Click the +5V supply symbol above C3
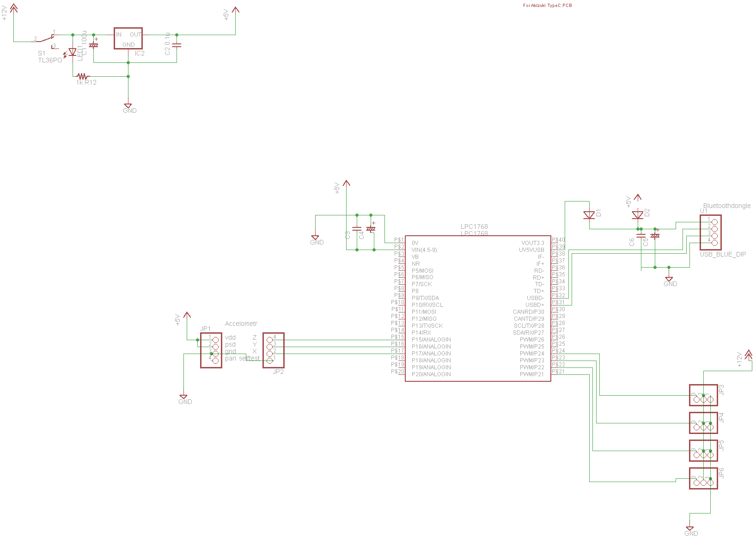 pyautogui.click(x=347, y=184)
